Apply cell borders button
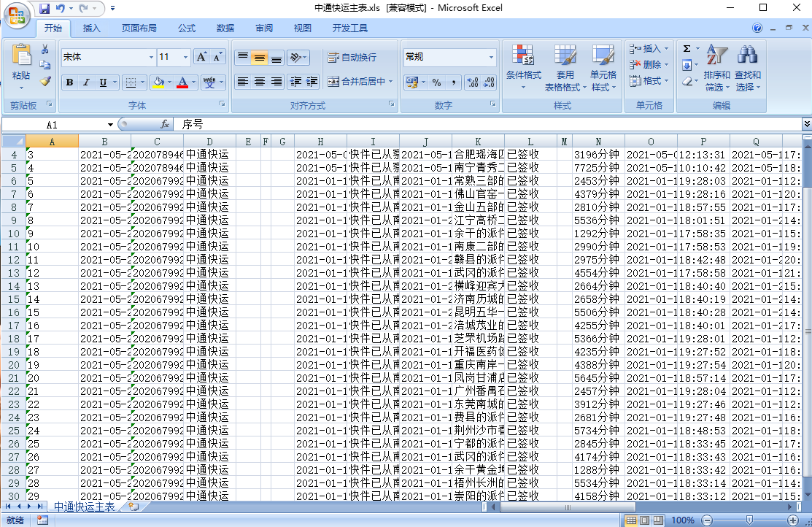This screenshot has height=527, width=812. 131,82
